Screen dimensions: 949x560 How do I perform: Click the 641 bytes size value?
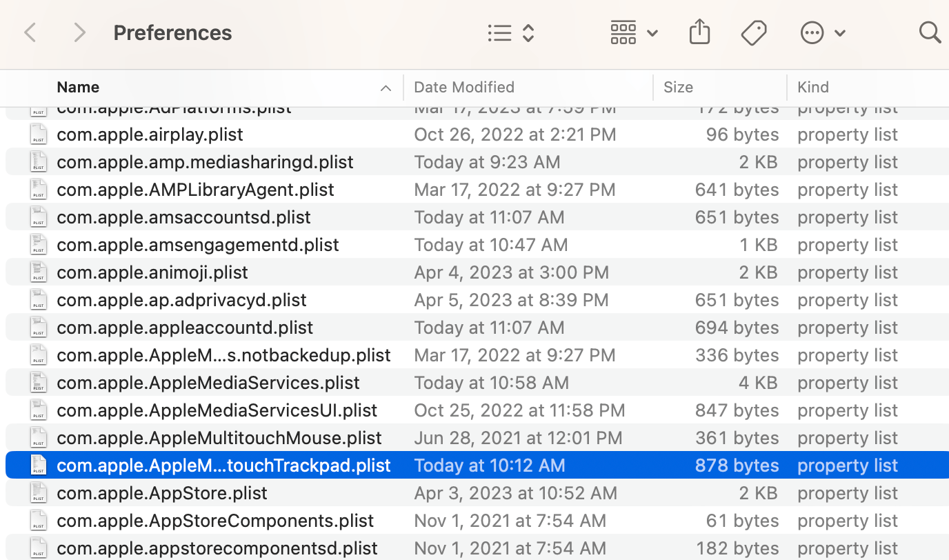pos(737,190)
